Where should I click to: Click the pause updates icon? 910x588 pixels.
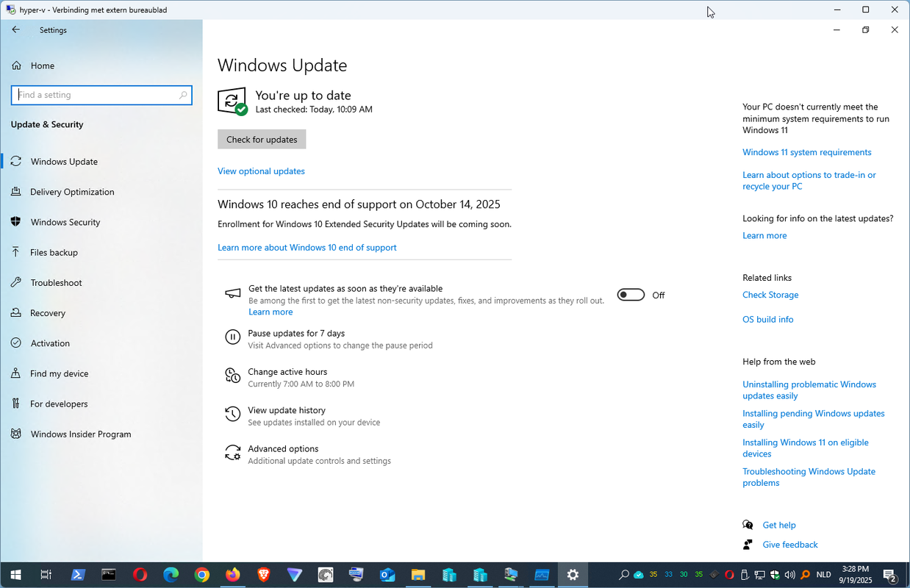[x=232, y=337]
